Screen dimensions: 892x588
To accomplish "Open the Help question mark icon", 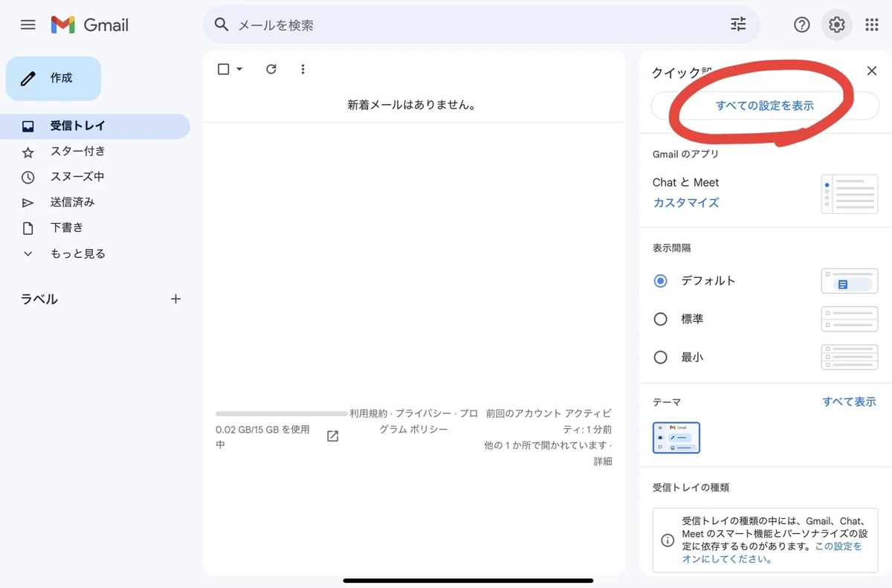I will [x=801, y=25].
